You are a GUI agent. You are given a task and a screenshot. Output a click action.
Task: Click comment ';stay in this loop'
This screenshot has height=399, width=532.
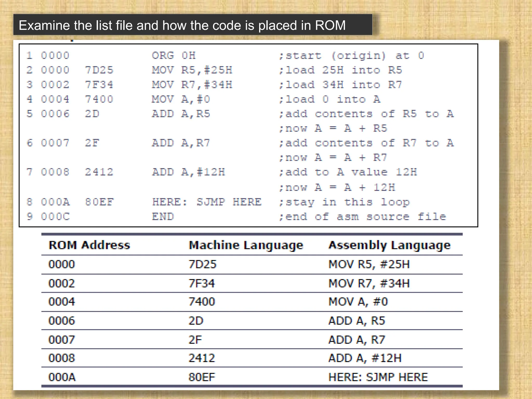(344, 202)
